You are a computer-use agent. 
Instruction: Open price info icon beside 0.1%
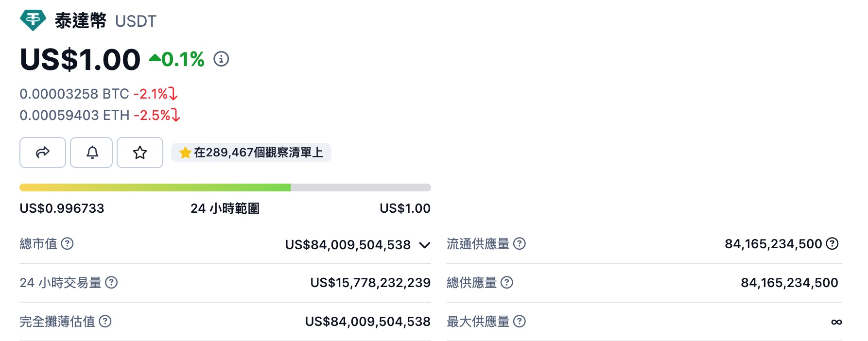click(x=221, y=59)
